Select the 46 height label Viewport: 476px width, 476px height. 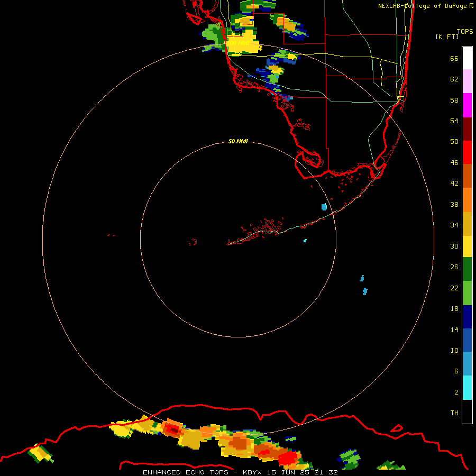[x=454, y=163]
